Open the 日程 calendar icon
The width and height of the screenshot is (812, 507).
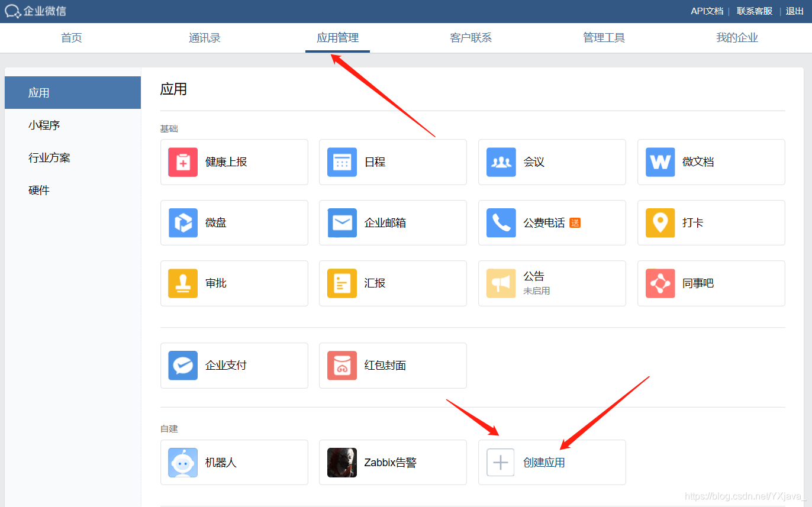pyautogui.click(x=342, y=162)
